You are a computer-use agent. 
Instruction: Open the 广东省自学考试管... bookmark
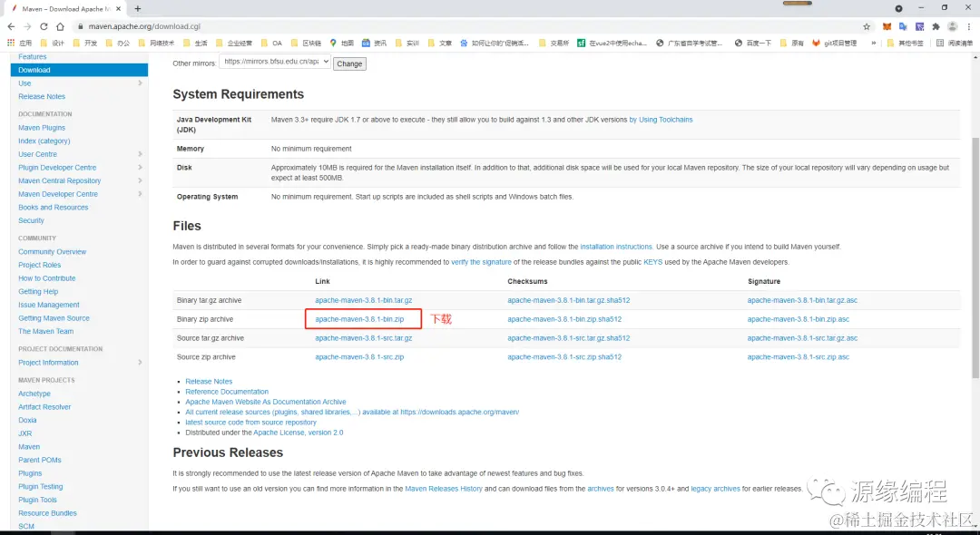click(x=690, y=44)
